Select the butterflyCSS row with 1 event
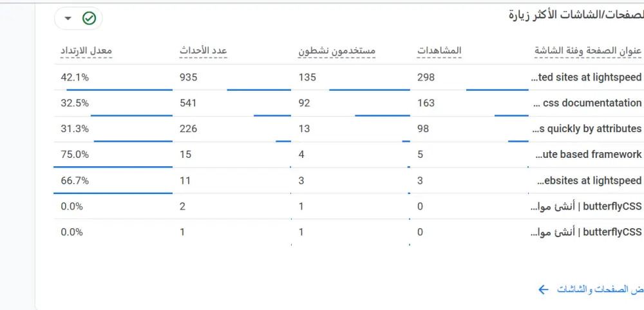The image size is (644, 310). pyautogui.click(x=586, y=232)
